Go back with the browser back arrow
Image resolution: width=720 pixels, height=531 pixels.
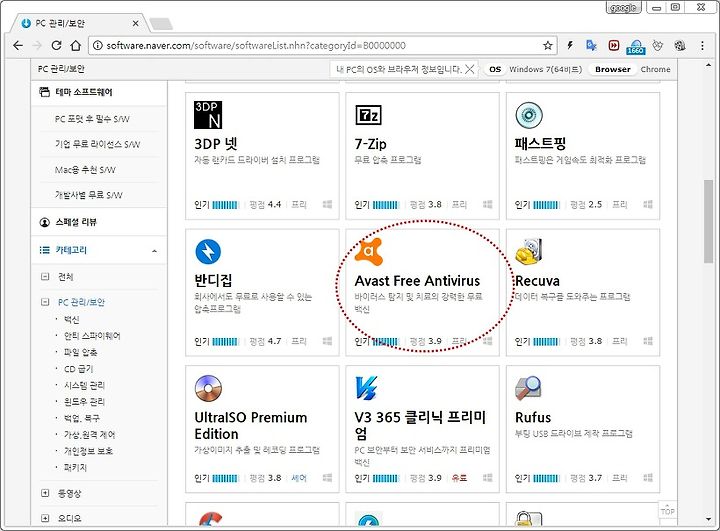coord(18,45)
